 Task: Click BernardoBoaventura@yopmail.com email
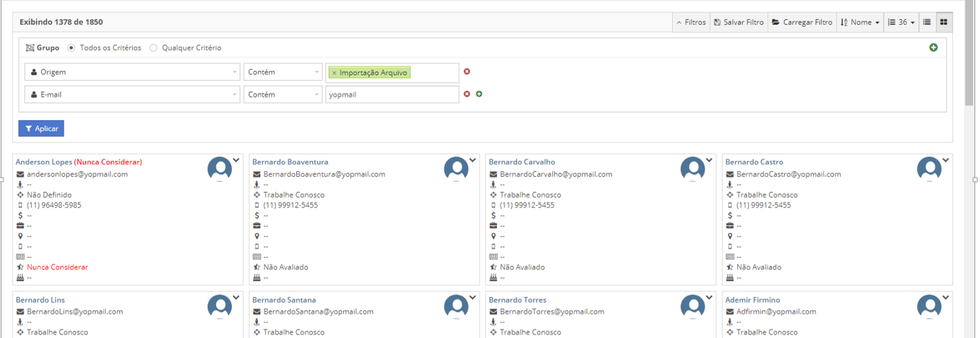325,174
